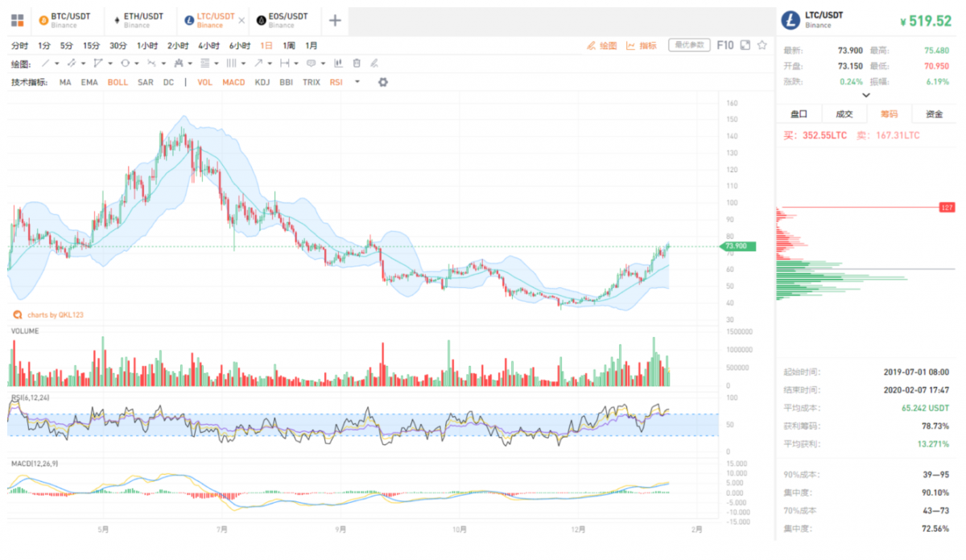Switch to the EOS/USDT tab
966x560 pixels.
click(x=283, y=20)
